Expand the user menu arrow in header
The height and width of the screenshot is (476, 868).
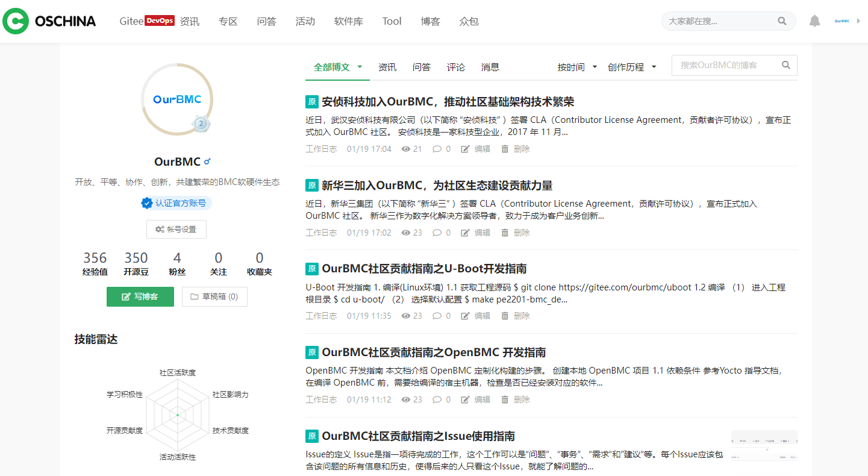[858, 21]
